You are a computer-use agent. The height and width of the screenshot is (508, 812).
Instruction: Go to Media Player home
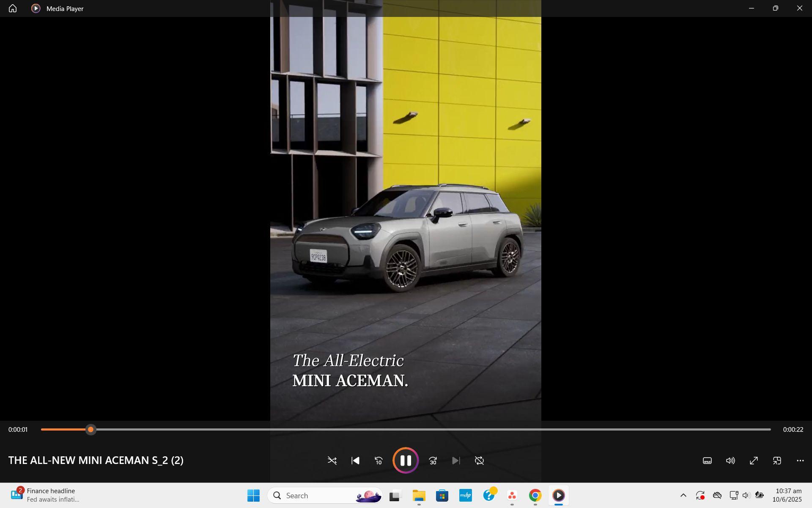click(13, 8)
